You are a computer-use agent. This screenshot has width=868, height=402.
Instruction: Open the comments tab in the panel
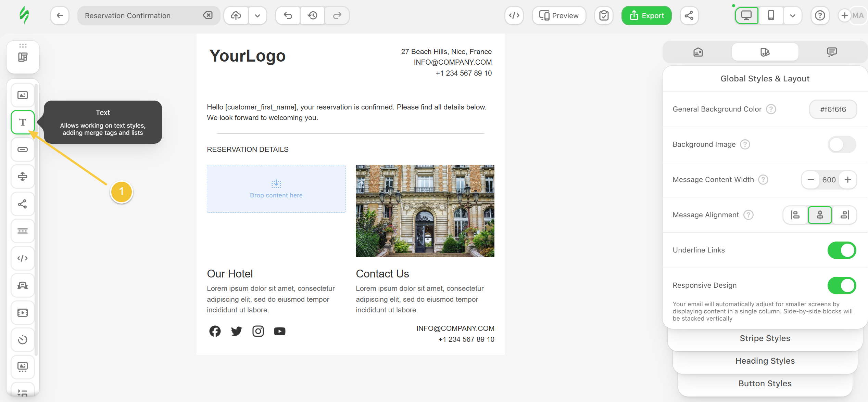point(832,52)
